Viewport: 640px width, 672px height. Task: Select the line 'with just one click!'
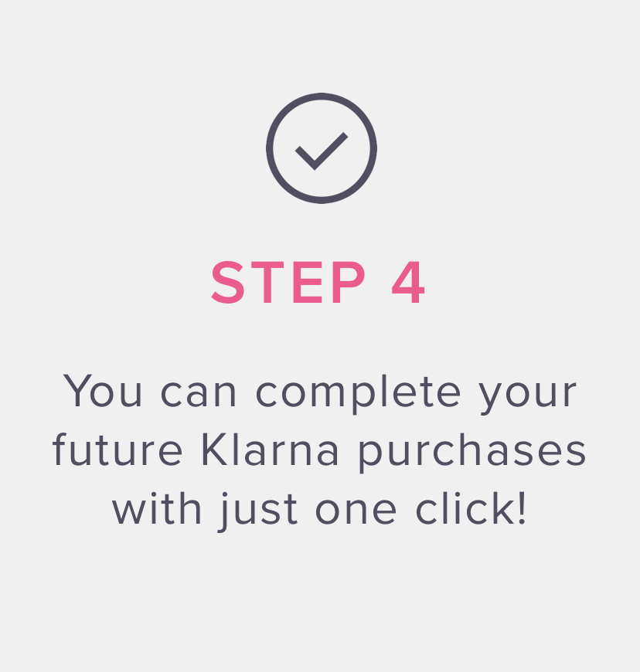click(x=319, y=511)
